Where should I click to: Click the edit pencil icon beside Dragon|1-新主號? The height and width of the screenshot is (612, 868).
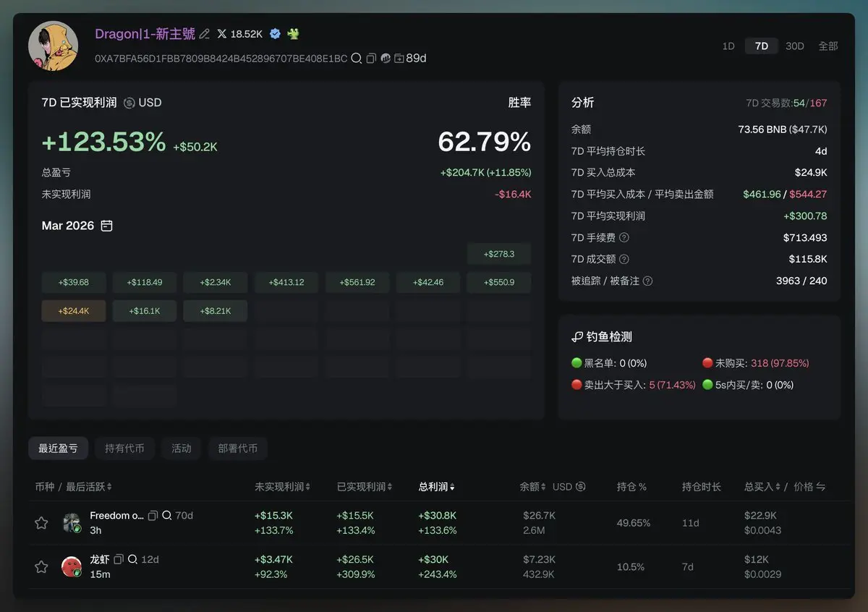tap(205, 34)
